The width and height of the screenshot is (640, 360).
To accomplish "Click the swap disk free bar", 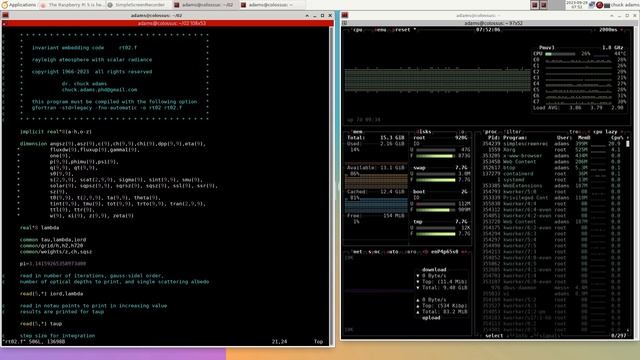I will [x=436, y=180].
